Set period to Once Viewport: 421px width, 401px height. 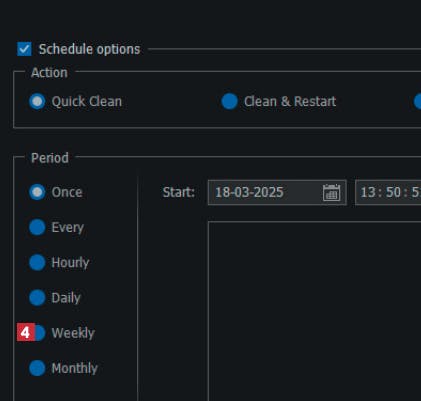pos(37,192)
